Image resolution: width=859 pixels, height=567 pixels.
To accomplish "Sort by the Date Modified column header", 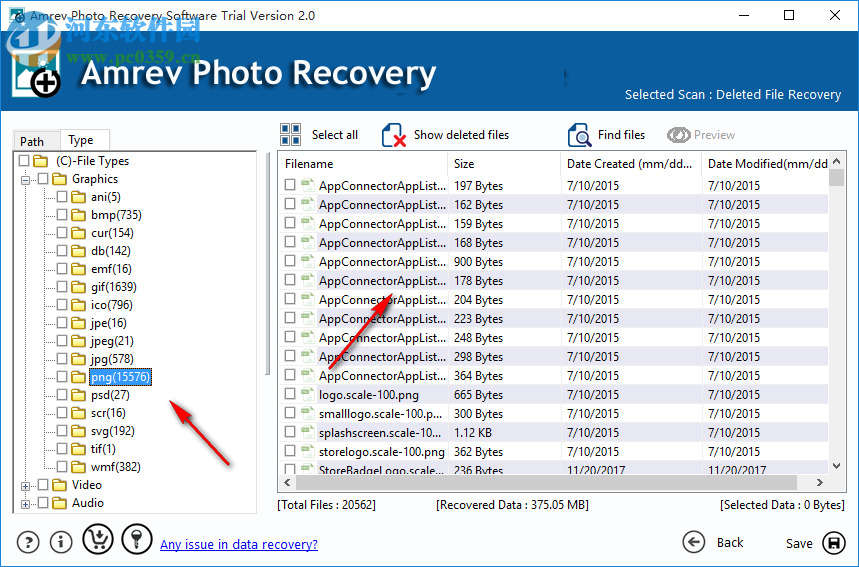I will pos(766,164).
